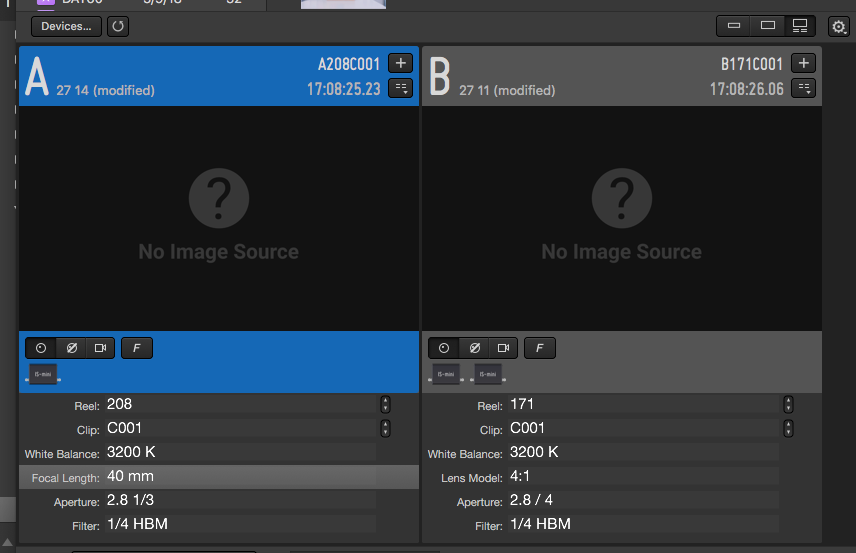Open the Devices... dialog
Image resolution: width=856 pixels, height=553 pixels.
coord(66,26)
